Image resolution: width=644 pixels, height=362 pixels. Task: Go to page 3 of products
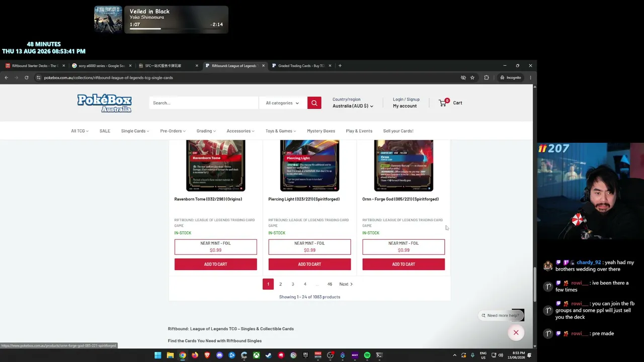click(292, 284)
